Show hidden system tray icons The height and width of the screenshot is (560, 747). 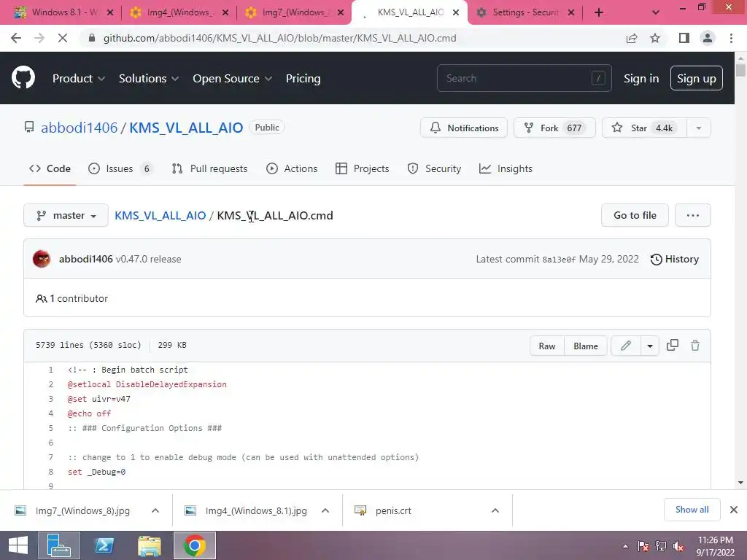[x=625, y=546]
